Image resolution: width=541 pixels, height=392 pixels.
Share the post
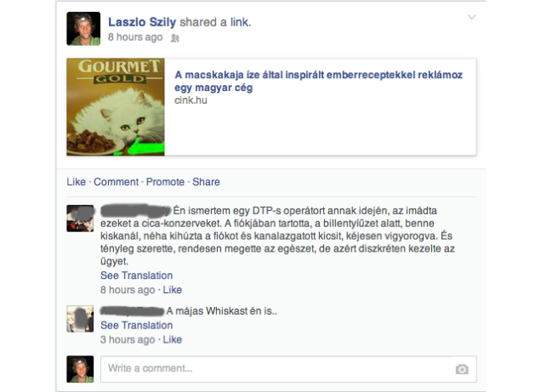point(206,182)
